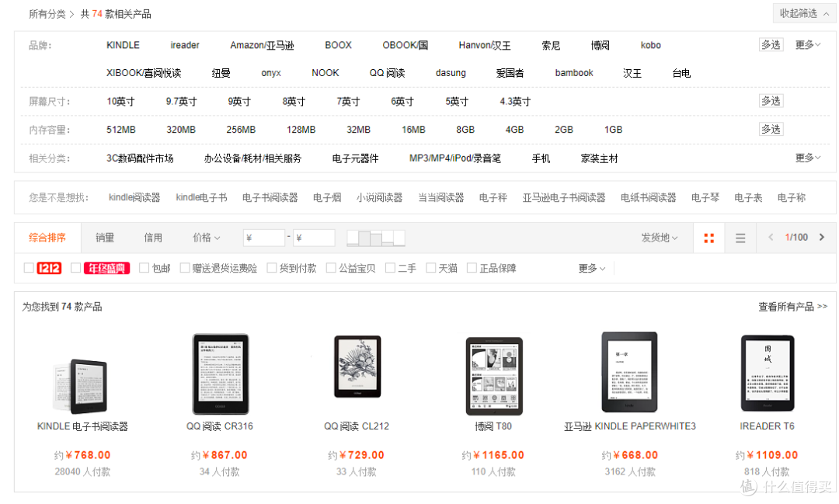
Task: Check 正品保障 option
Action: pyautogui.click(x=472, y=267)
